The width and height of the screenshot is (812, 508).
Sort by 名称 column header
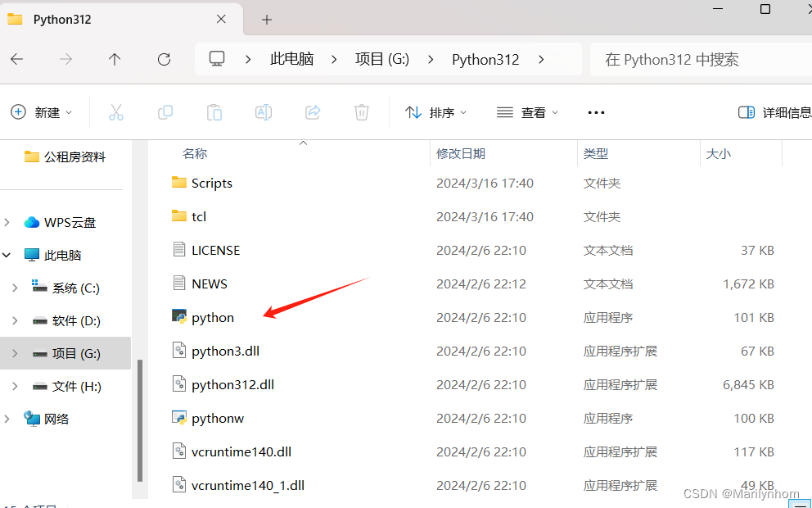pyautogui.click(x=195, y=153)
